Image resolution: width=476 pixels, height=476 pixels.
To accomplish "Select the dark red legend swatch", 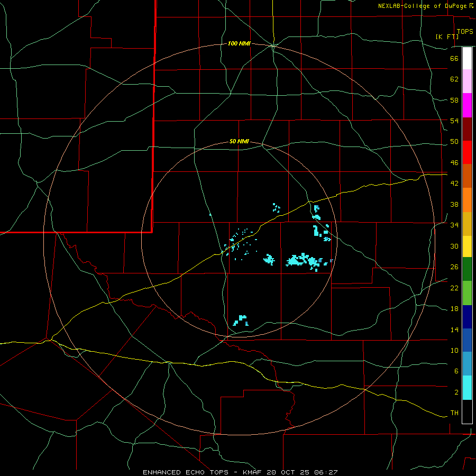I will click(x=467, y=129).
